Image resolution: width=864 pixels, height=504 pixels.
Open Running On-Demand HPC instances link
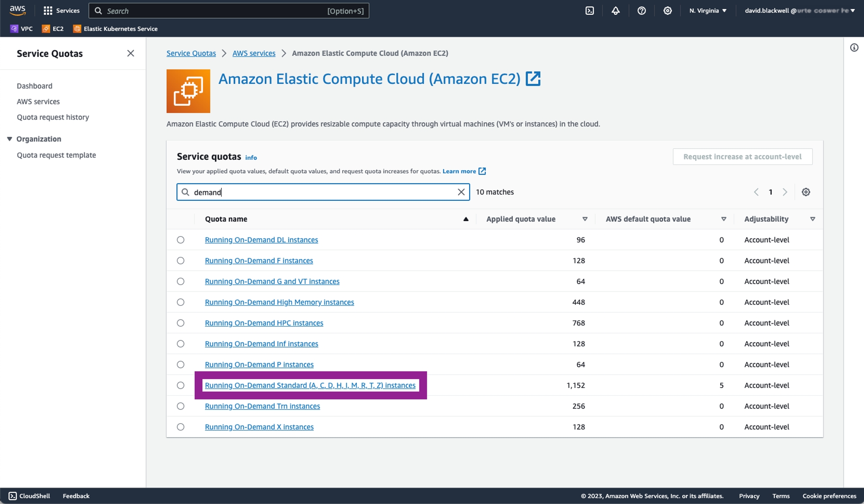[x=264, y=323]
